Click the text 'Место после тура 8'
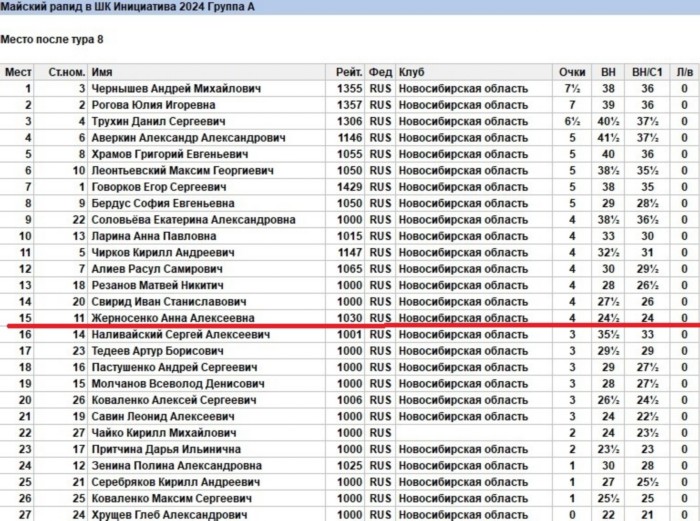Screen dimensions: 700x521 point(52,39)
